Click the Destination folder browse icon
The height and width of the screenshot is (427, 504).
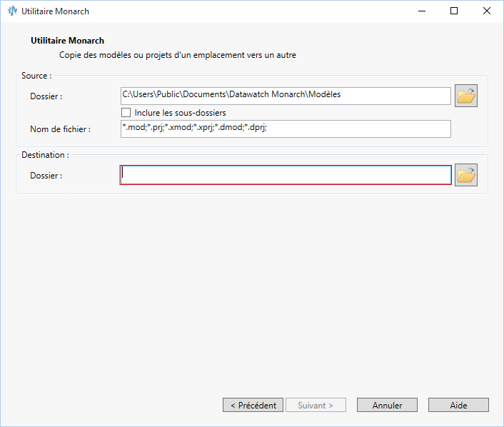[x=465, y=175]
